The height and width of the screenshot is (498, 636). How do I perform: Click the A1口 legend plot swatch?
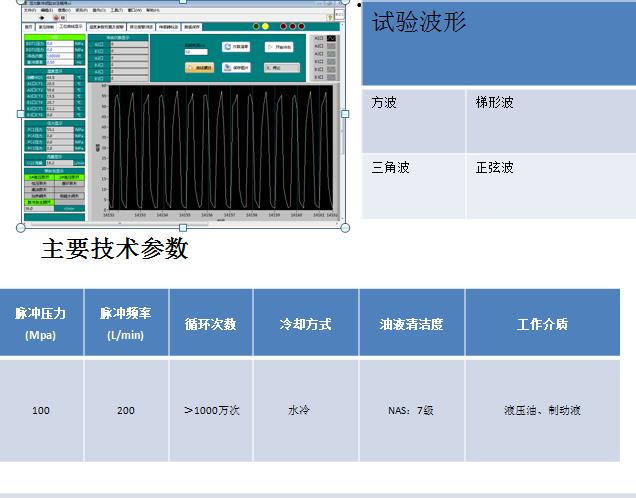pos(331,38)
